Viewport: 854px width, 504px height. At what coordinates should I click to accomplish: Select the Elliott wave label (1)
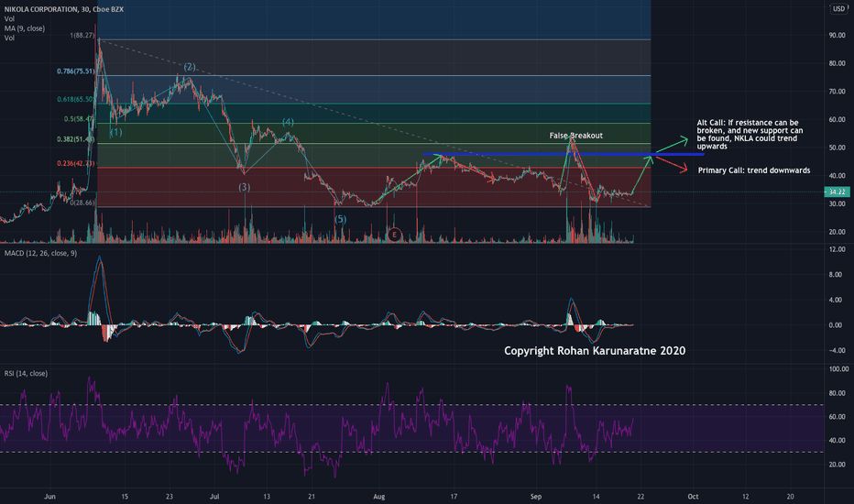(x=115, y=132)
